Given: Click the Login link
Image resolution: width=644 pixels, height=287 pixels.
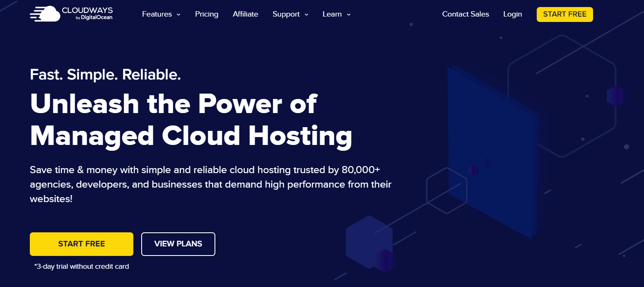Looking at the screenshot, I should pyautogui.click(x=512, y=14).
